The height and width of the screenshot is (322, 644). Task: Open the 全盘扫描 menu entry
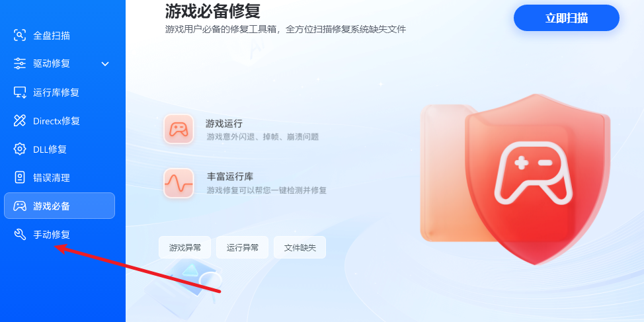tap(60, 35)
